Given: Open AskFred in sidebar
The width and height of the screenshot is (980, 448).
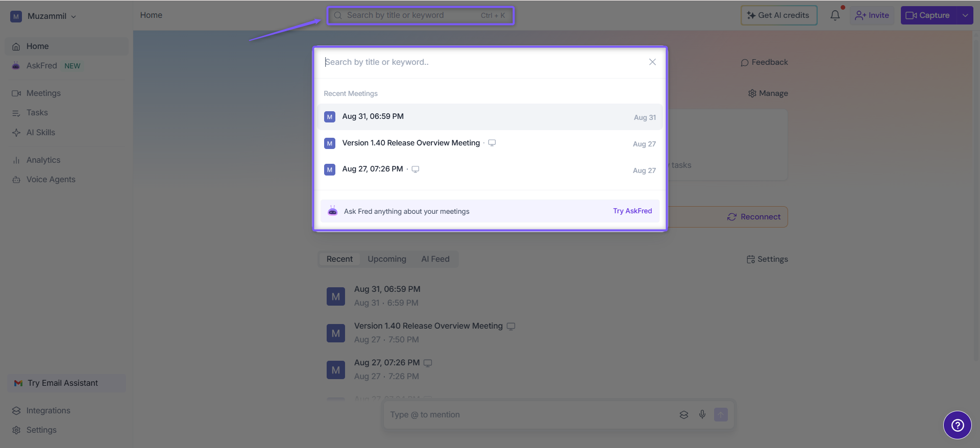Looking at the screenshot, I should [67, 66].
